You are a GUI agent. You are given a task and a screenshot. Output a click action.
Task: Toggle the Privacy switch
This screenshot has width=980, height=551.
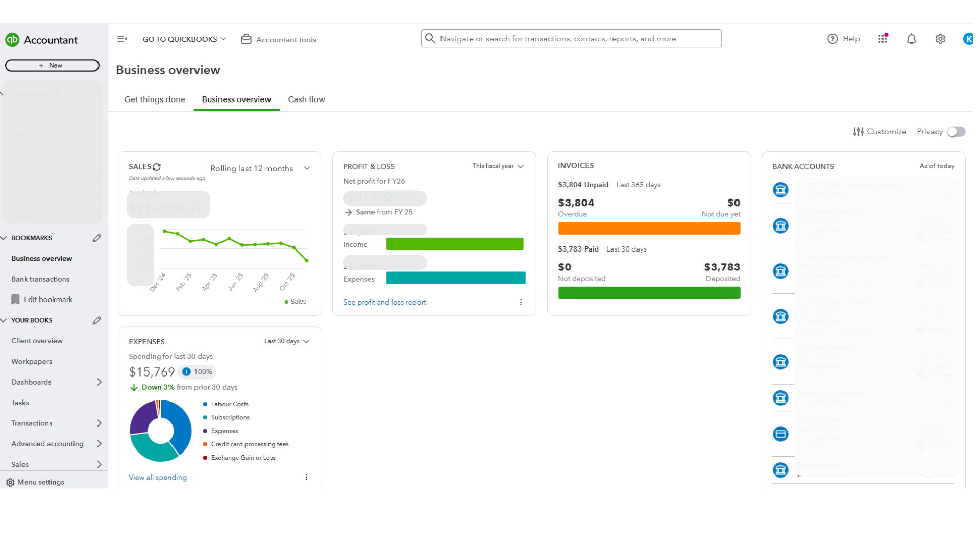click(x=955, y=132)
